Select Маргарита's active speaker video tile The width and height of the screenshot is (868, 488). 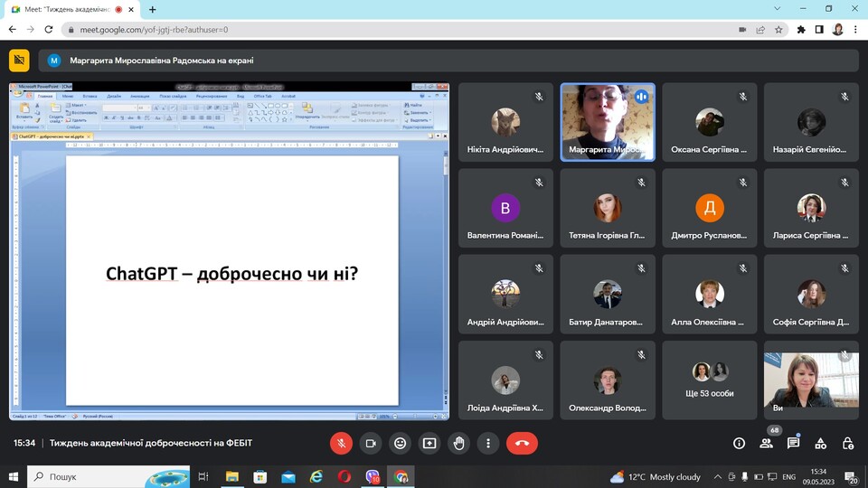click(x=608, y=122)
